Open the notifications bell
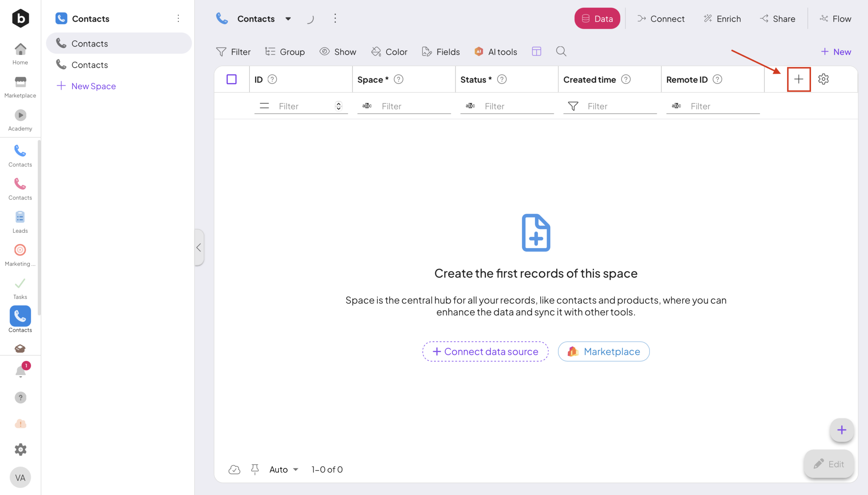This screenshot has width=868, height=495. [x=20, y=371]
